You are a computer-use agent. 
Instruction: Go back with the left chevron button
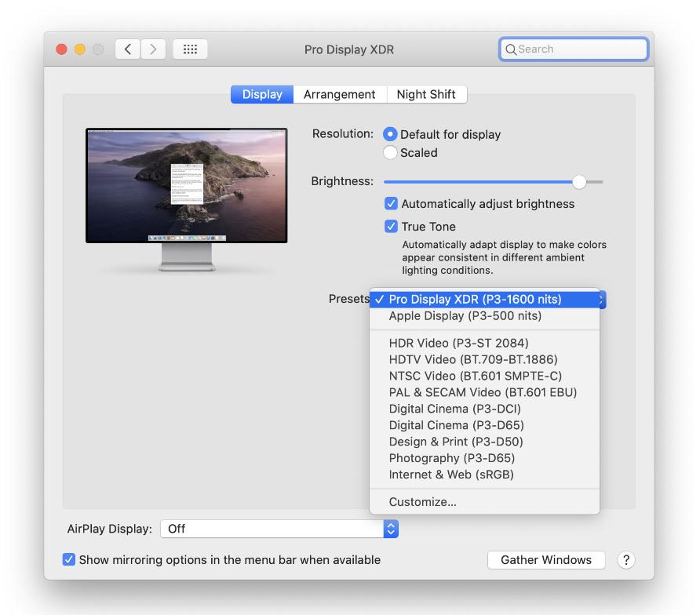[128, 49]
